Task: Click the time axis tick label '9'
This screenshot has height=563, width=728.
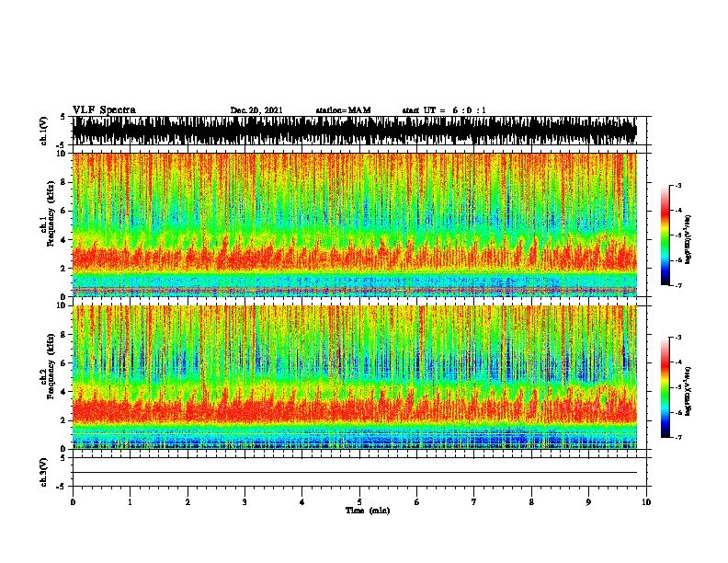Action: click(588, 502)
